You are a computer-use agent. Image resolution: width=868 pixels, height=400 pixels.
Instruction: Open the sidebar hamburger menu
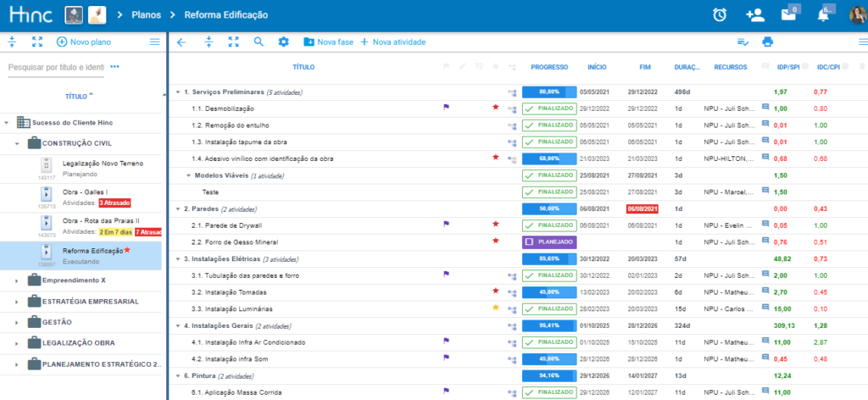[x=154, y=42]
